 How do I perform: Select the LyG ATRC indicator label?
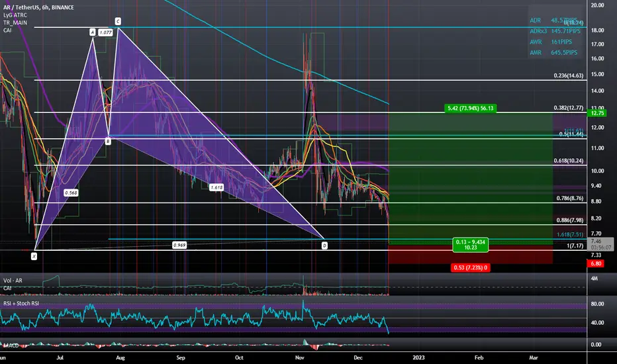[x=15, y=15]
